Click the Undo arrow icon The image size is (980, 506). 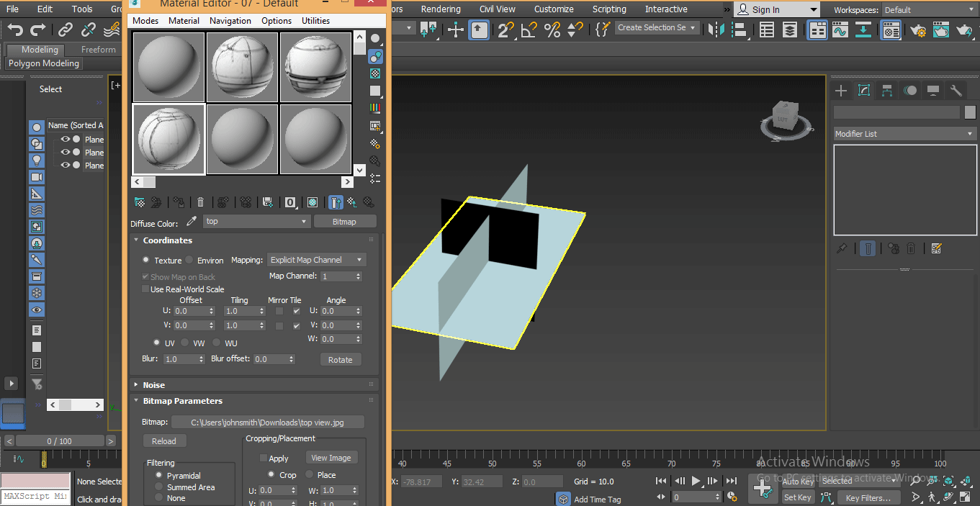click(x=15, y=30)
